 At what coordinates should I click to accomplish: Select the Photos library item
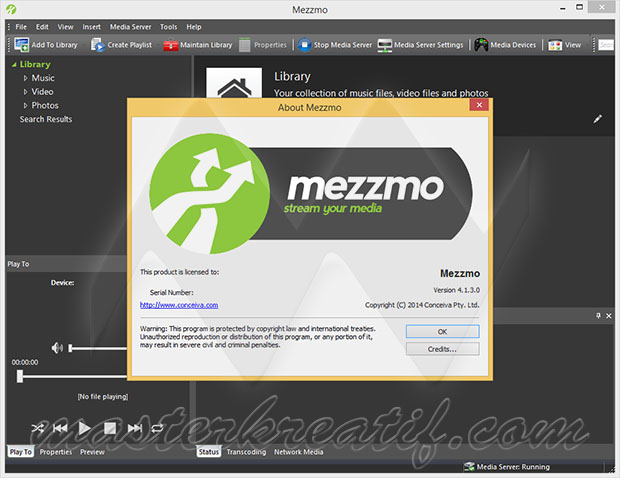click(x=45, y=106)
